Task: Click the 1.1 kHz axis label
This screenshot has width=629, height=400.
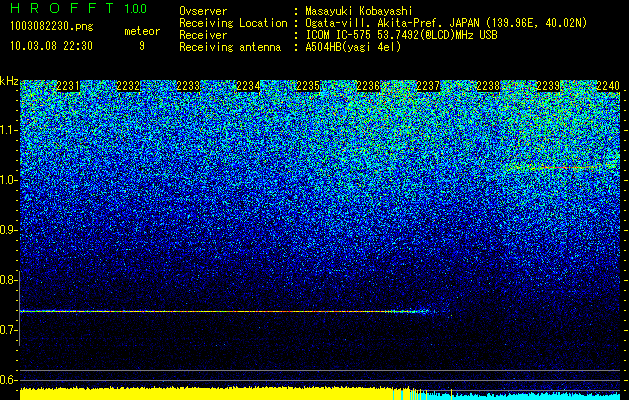Action: tap(9, 130)
